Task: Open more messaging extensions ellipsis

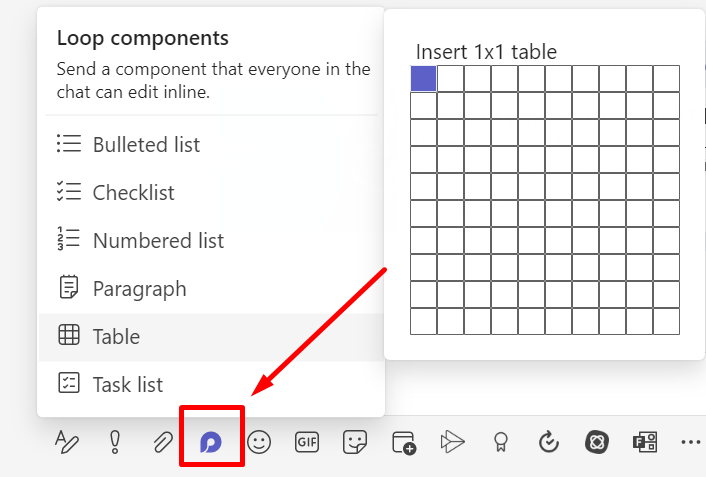Action: (x=690, y=441)
